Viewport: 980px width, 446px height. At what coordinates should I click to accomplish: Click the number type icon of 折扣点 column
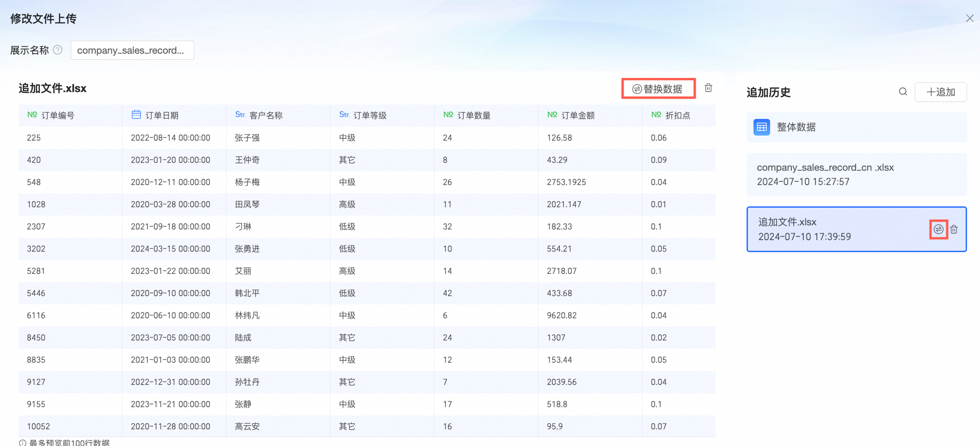tap(656, 115)
